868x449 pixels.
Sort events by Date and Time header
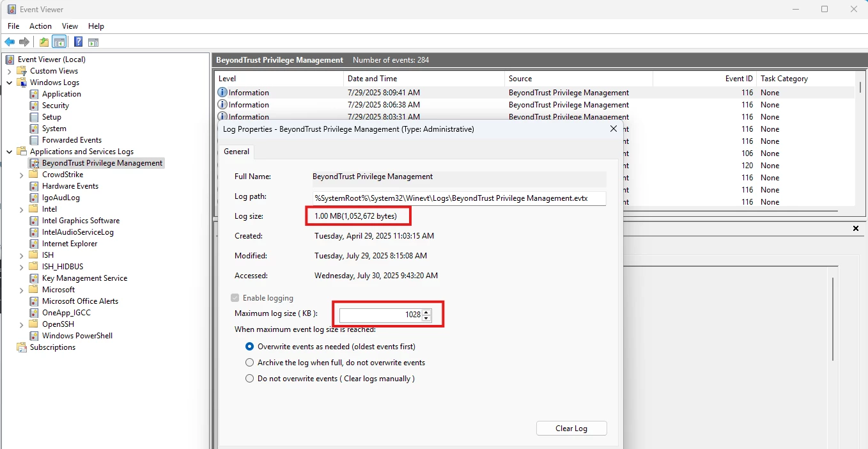[424, 79]
